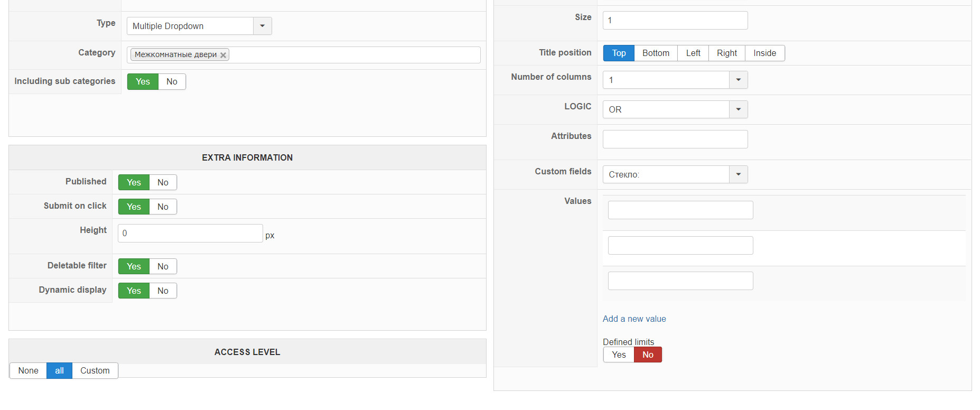Image resolution: width=980 pixels, height=410 pixels.
Task: Turn off Deletable filter
Action: coord(163,266)
